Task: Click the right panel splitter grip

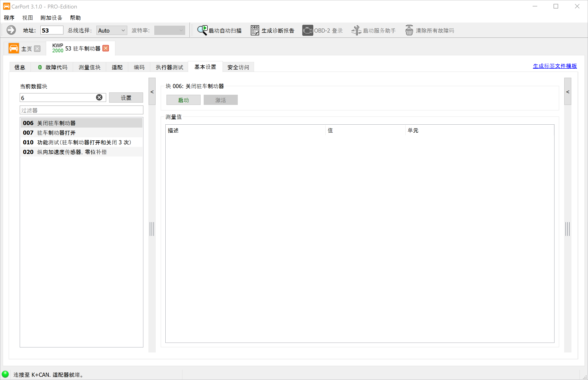Action: (568, 229)
